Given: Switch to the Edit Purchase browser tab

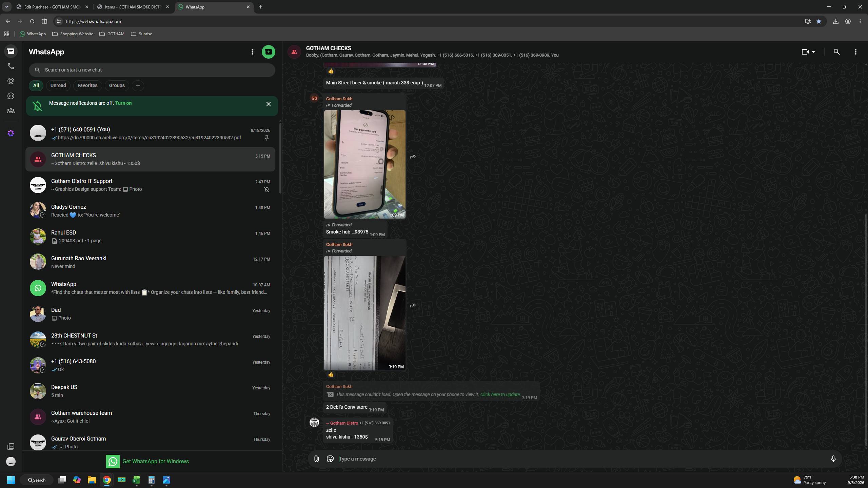Looking at the screenshot, I should (x=53, y=7).
